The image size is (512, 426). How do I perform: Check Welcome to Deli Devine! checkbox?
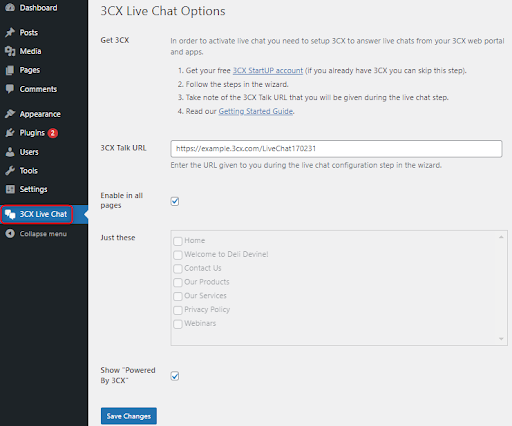tap(178, 255)
